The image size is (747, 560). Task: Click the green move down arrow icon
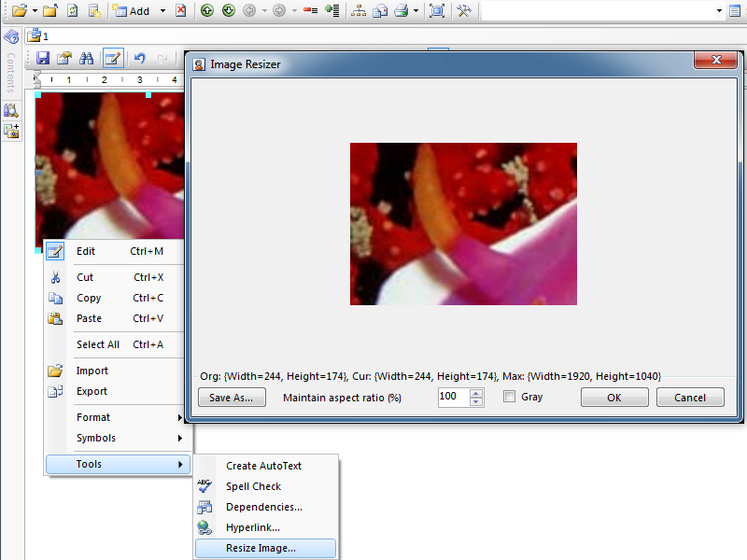pyautogui.click(x=229, y=10)
